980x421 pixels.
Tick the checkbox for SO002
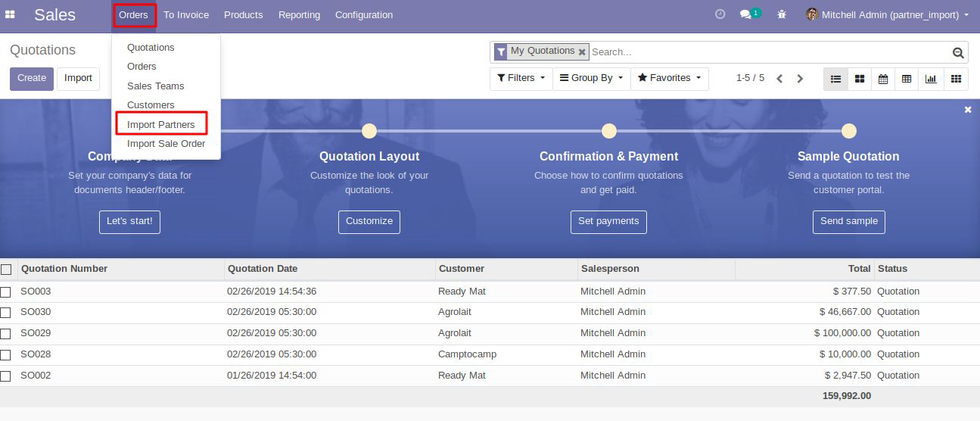click(5, 376)
